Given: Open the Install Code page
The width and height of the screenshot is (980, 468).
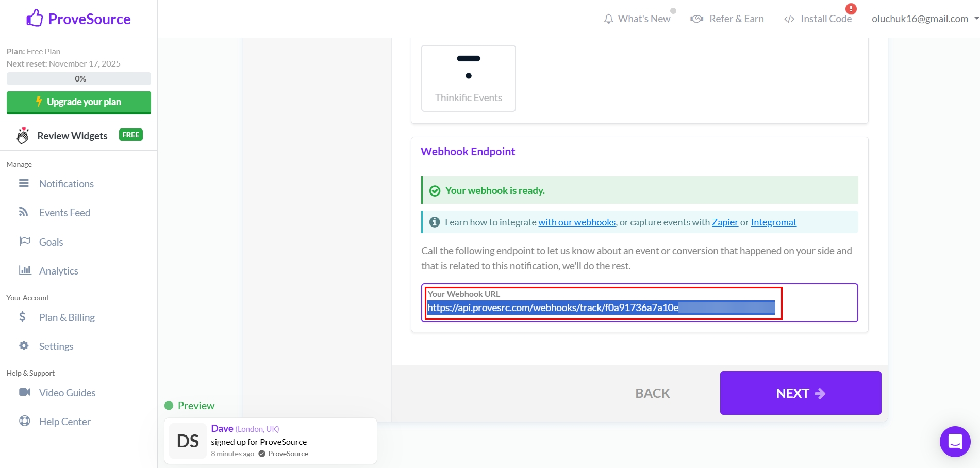Looking at the screenshot, I should click(x=818, y=19).
